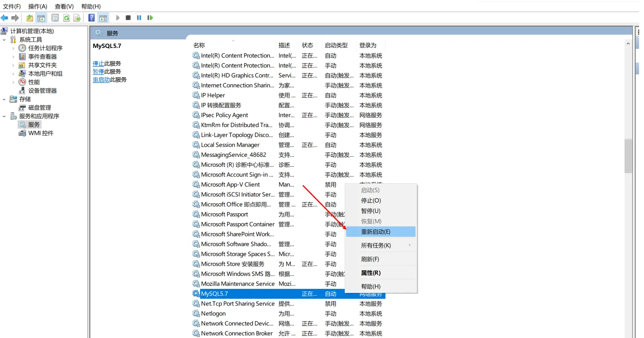Sort by the 名称 column header

coord(233,45)
